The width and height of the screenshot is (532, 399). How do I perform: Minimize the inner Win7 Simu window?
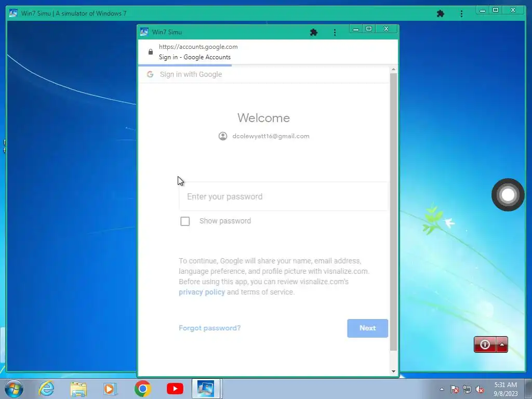(356, 29)
